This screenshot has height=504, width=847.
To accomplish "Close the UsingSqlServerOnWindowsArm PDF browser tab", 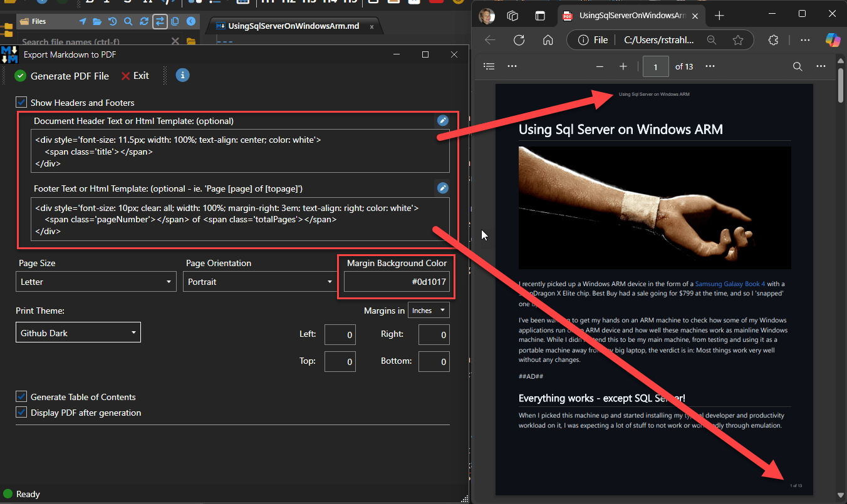I will point(694,15).
